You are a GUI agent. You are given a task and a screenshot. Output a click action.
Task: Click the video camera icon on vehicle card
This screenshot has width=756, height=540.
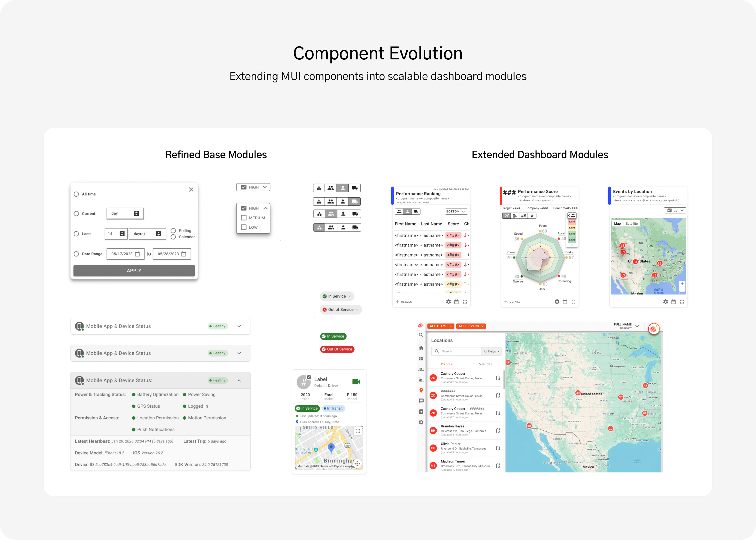coord(356,382)
